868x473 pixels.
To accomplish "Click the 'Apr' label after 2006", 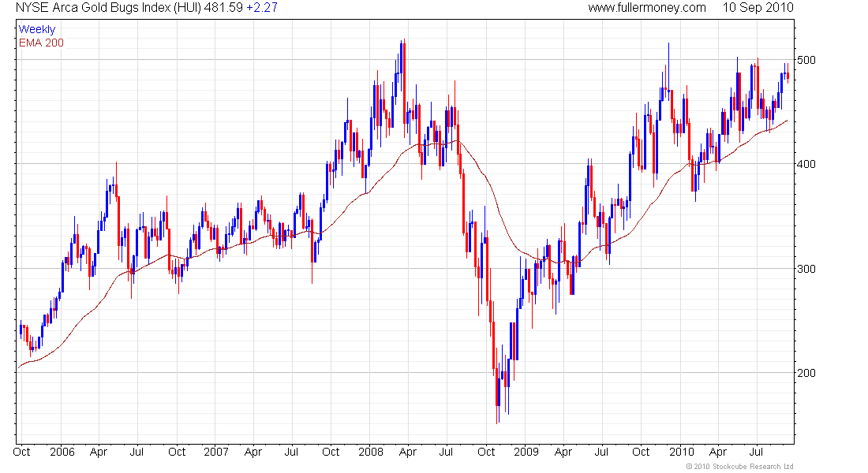I will point(99,452).
